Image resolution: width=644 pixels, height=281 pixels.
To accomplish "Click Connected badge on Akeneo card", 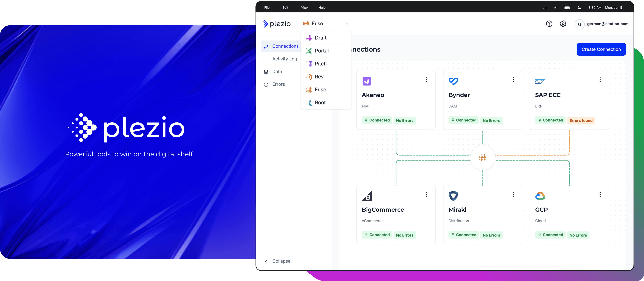I will pyautogui.click(x=377, y=120).
